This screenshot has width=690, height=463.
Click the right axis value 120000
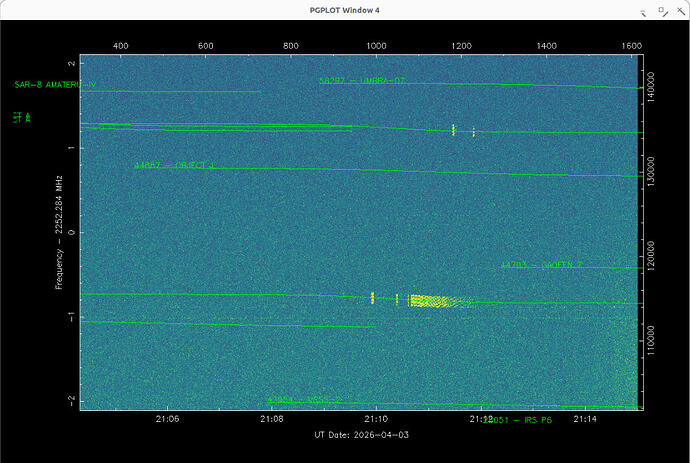click(x=651, y=255)
